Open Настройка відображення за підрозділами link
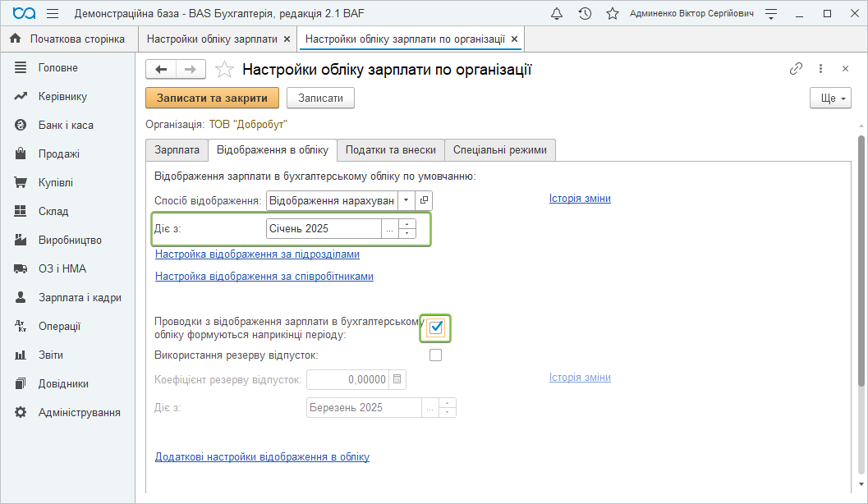The image size is (868, 504). (257, 254)
